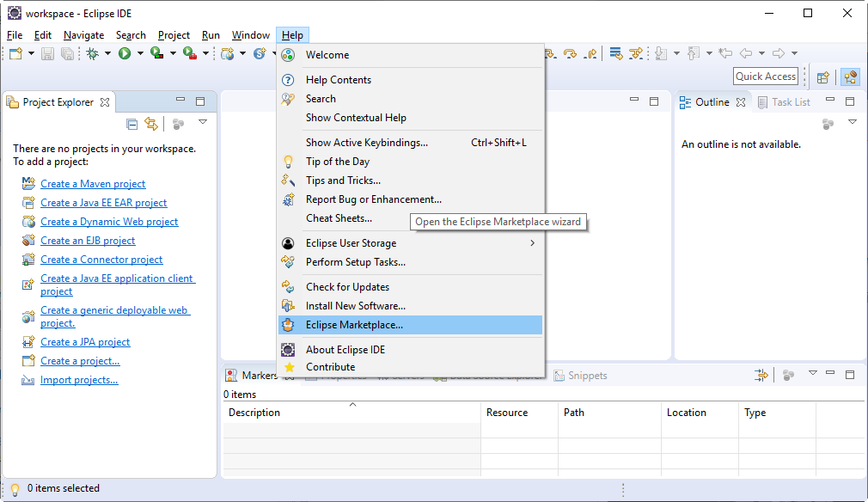The image size is (868, 502).
Task: Switch to the Task List tab
Action: (790, 102)
